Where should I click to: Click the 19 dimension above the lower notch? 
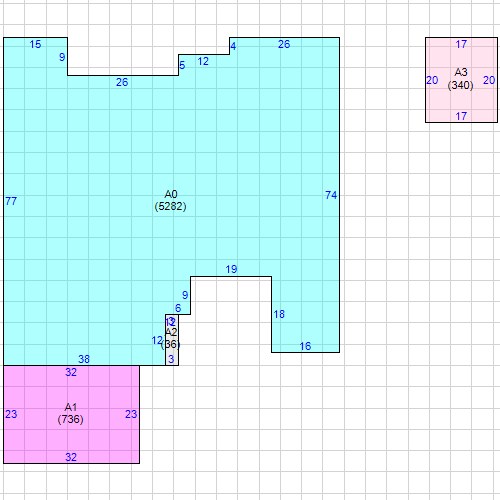pyautogui.click(x=231, y=269)
